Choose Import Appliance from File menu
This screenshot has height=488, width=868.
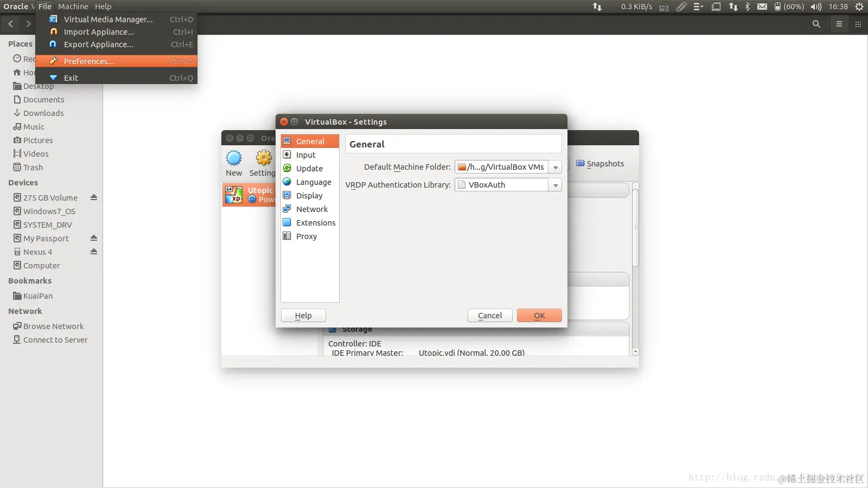click(x=116, y=31)
